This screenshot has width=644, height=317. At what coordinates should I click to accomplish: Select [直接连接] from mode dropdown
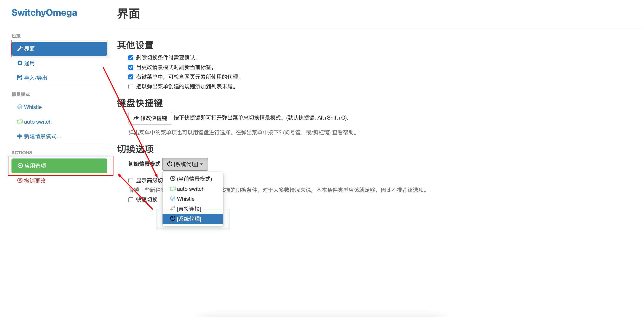(189, 208)
